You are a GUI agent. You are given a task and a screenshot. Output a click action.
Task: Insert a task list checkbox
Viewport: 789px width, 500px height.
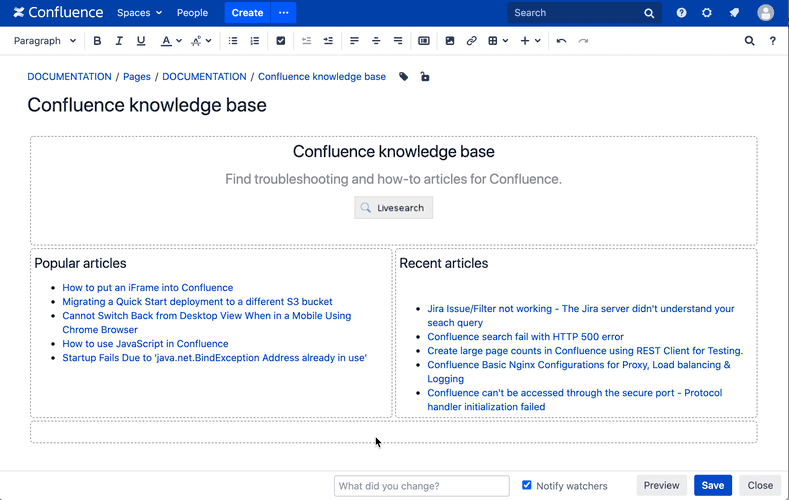(x=281, y=41)
